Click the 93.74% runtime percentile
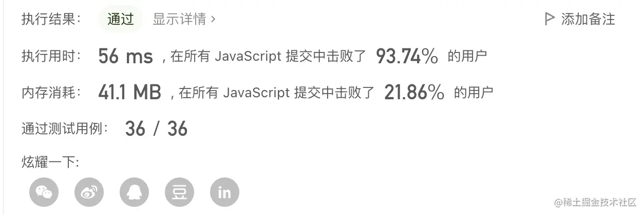The image size is (644, 215). click(x=407, y=56)
